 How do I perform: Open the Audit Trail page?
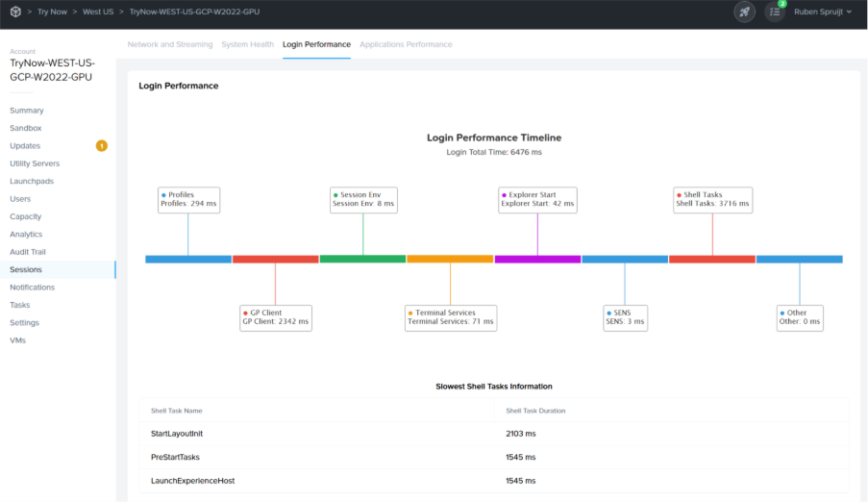coord(28,252)
